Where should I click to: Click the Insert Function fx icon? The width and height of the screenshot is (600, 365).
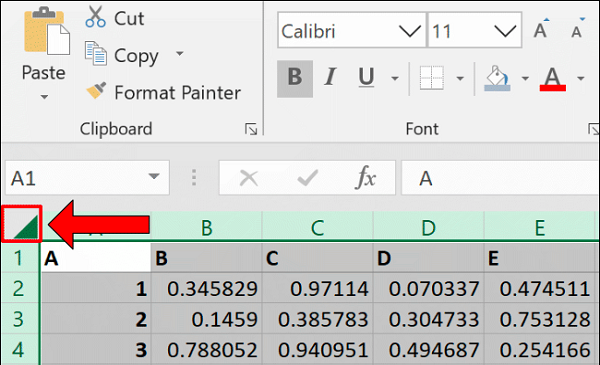(x=366, y=177)
